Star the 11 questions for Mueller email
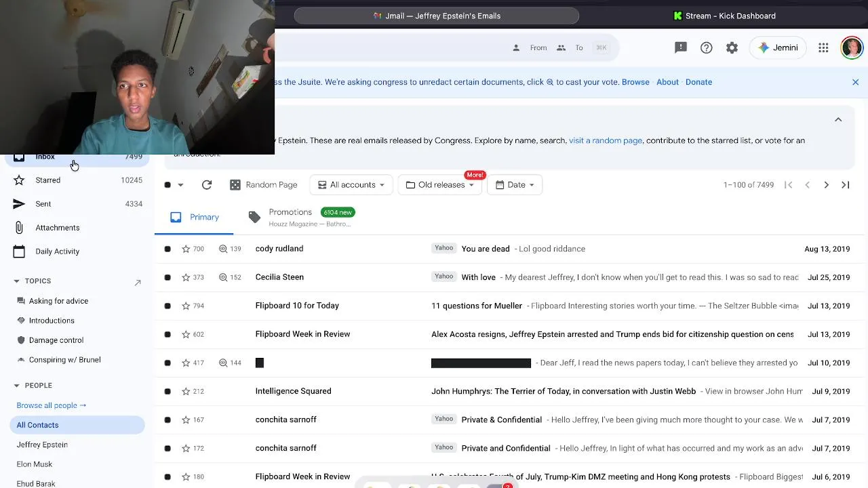The width and height of the screenshot is (868, 488). [x=186, y=306]
